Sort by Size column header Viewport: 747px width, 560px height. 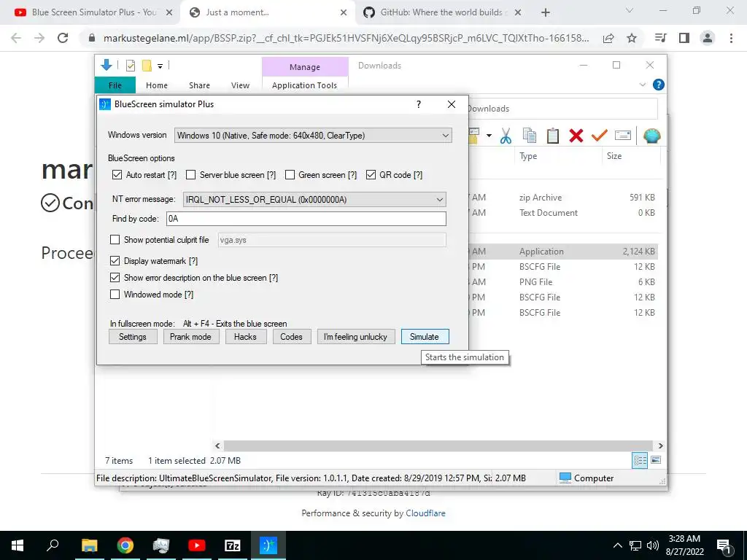pyautogui.click(x=614, y=156)
